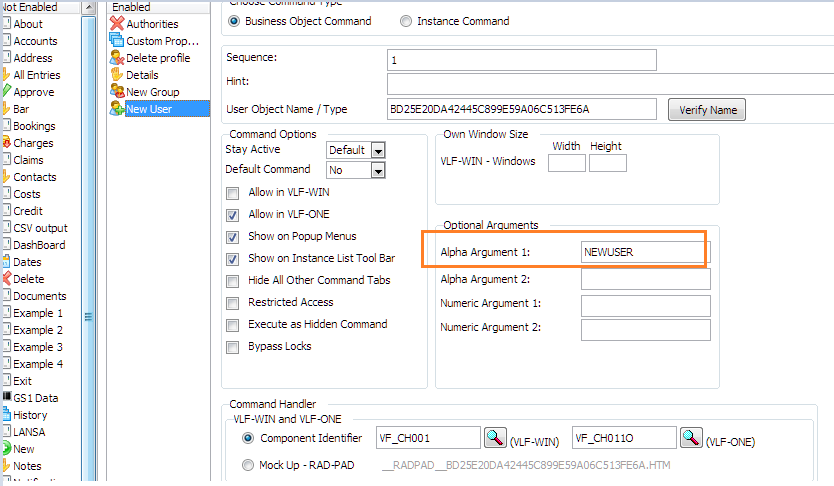The width and height of the screenshot is (834, 486).
Task: Click the search icon beside VF_CH011O
Action: coord(691,438)
